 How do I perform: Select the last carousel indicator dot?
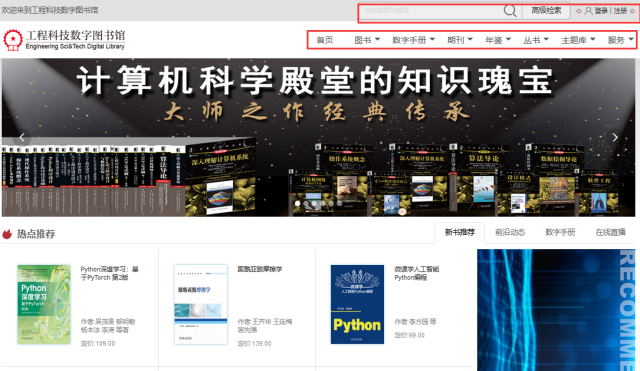(x=340, y=203)
